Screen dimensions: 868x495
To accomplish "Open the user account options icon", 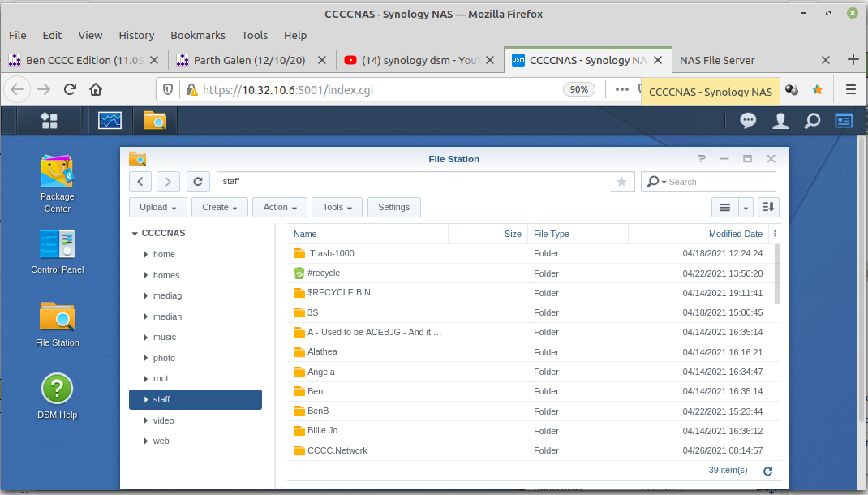I will point(780,121).
